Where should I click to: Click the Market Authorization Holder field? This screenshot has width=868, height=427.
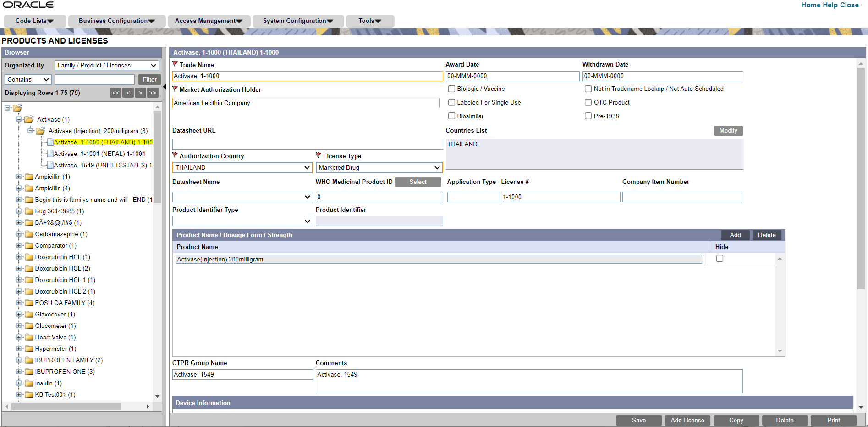coord(306,103)
